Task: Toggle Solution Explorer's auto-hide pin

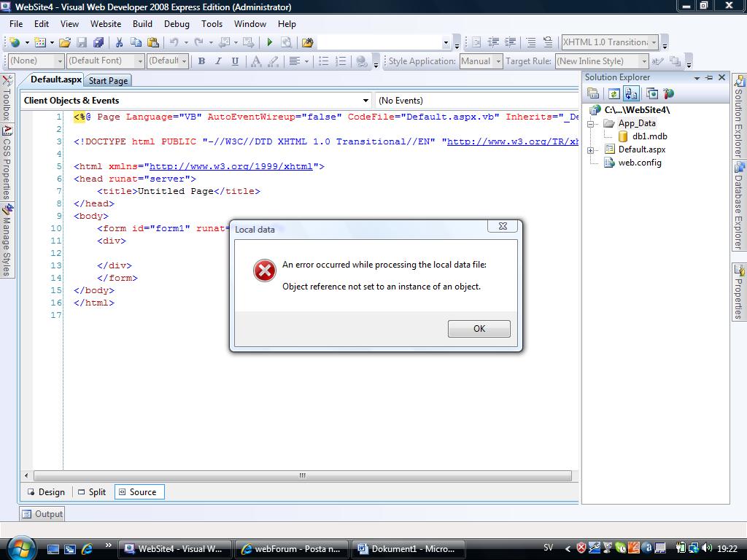Action: (x=709, y=77)
